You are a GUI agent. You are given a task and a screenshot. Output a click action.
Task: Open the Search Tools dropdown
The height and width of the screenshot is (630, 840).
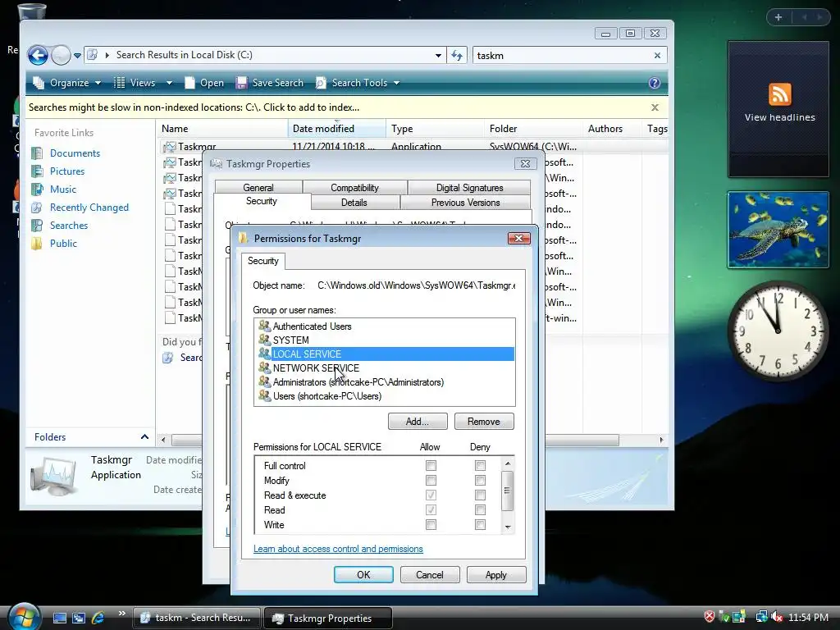pos(358,83)
